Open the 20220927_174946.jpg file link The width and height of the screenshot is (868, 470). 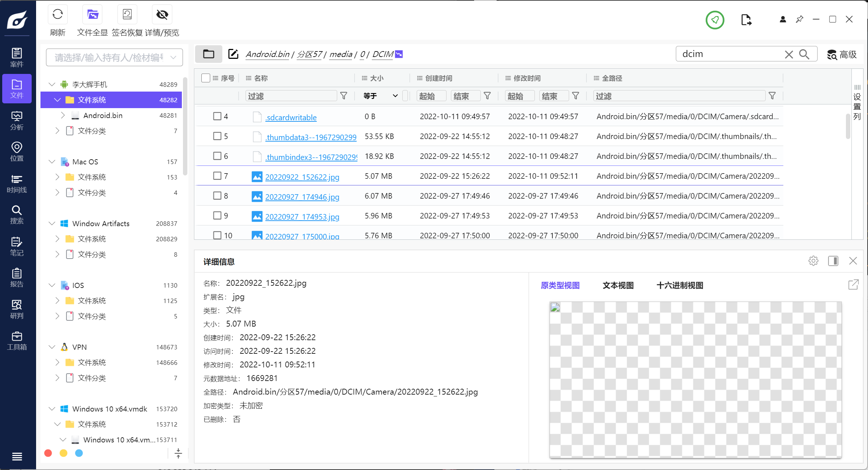[x=302, y=197]
